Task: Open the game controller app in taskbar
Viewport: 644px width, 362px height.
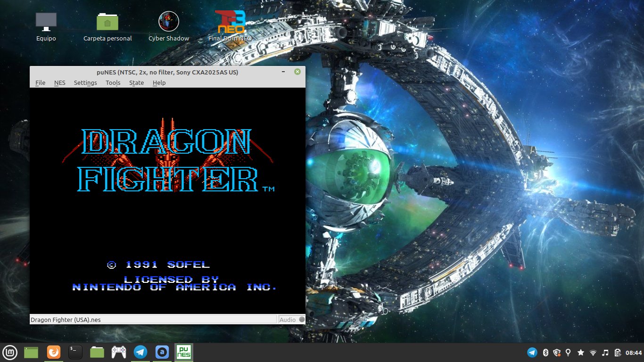Action: (118, 352)
